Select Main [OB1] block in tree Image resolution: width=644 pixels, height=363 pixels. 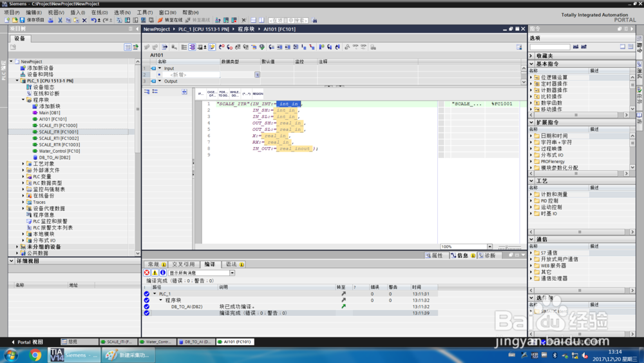tap(50, 113)
